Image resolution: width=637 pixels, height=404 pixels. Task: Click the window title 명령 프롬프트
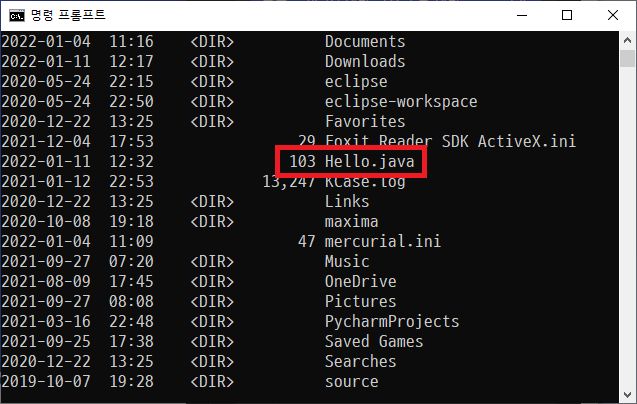pos(68,15)
